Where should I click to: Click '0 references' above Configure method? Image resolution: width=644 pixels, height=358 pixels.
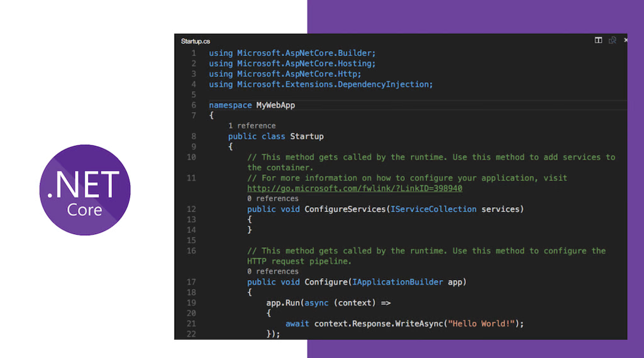(x=273, y=271)
